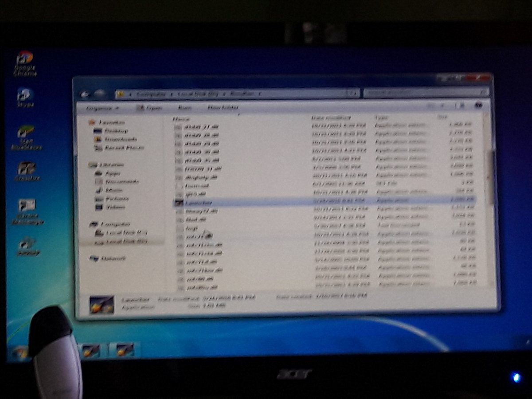
Task: Open the Google Chrome desktop shortcut
Action: point(25,63)
